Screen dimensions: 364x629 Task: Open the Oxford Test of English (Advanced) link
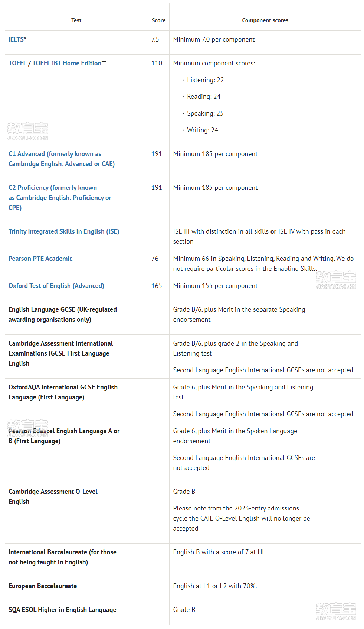[56, 286]
